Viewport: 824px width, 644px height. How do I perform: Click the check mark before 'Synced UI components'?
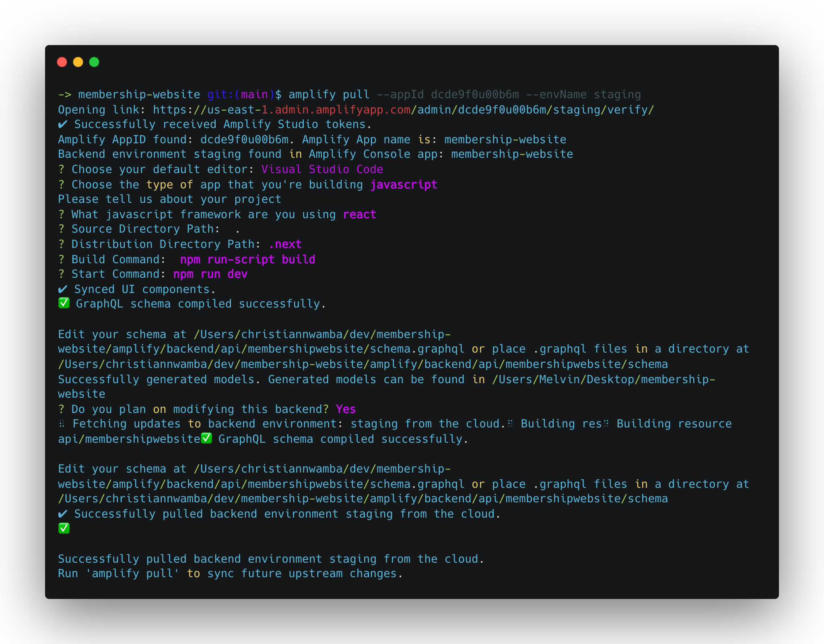coord(63,289)
